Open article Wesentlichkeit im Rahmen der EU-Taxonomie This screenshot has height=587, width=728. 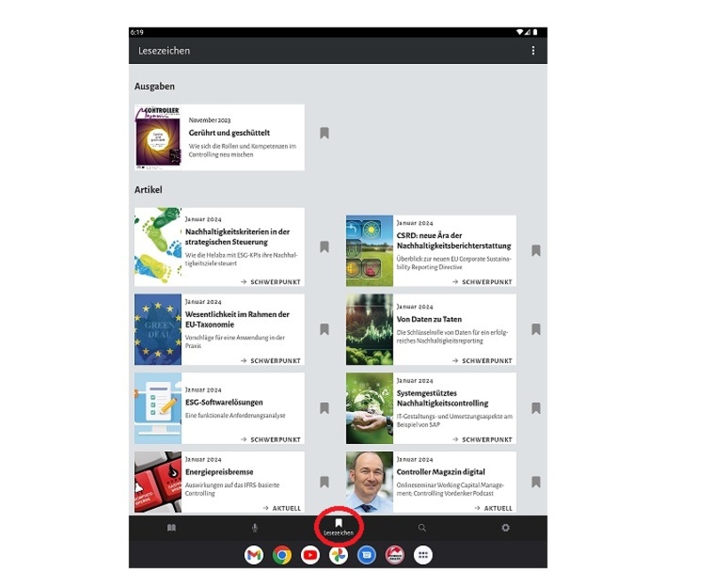click(237, 320)
